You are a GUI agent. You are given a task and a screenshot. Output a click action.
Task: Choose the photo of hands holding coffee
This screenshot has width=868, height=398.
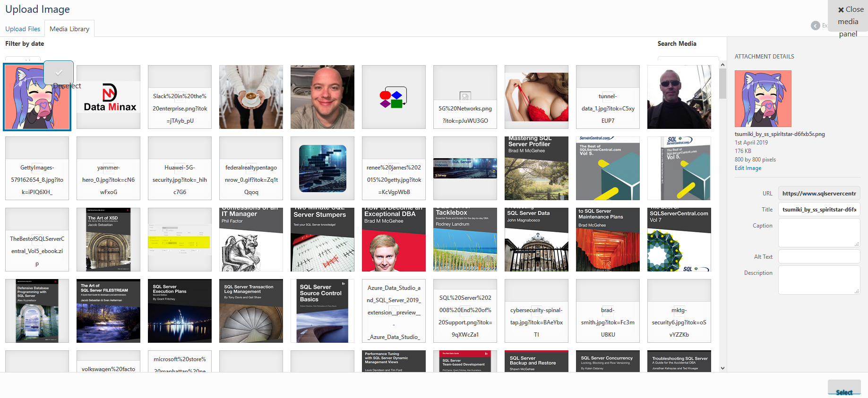click(x=251, y=97)
